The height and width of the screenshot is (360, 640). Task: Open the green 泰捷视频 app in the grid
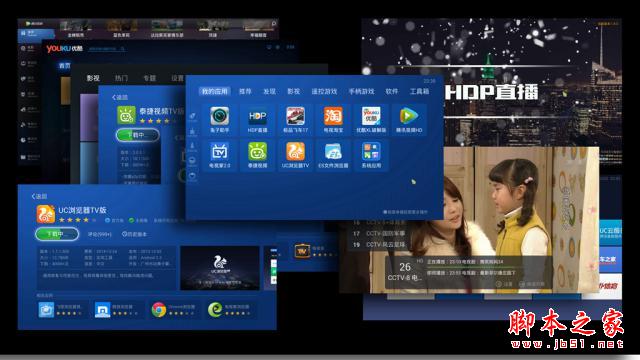[x=257, y=155]
